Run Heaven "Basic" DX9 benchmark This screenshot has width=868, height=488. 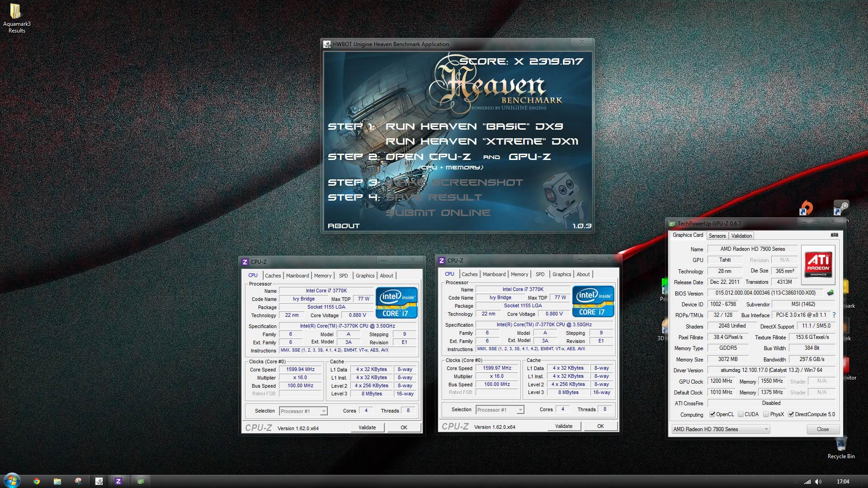pos(474,127)
